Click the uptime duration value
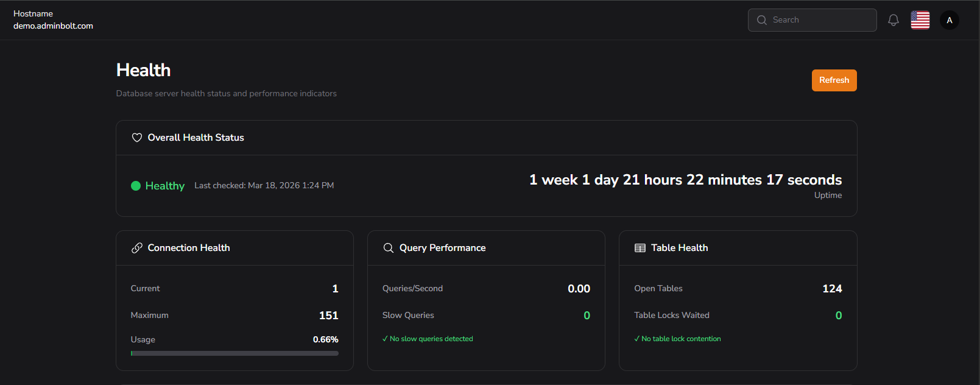This screenshot has height=385, width=980. click(x=685, y=180)
